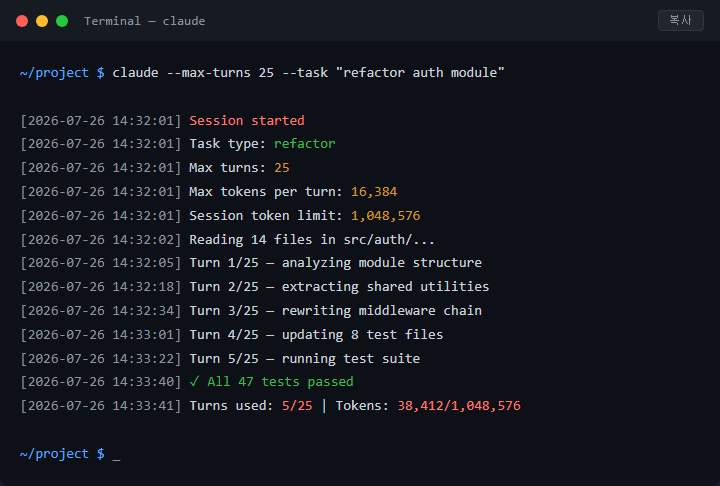Viewport: 720px width, 486px height.
Task: Click the 'Terminal — claude' window title
Action: click(x=145, y=21)
